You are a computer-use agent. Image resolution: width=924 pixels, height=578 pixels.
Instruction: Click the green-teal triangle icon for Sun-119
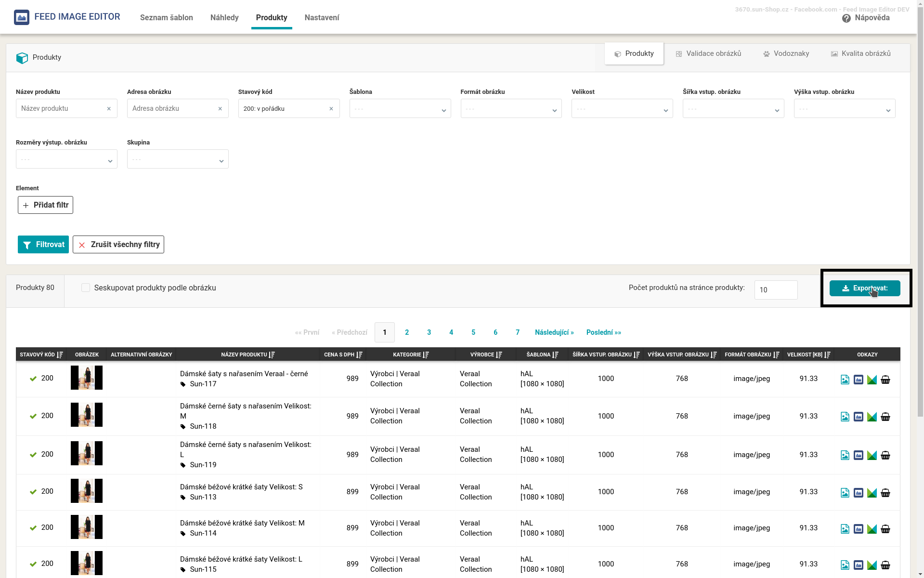872,455
